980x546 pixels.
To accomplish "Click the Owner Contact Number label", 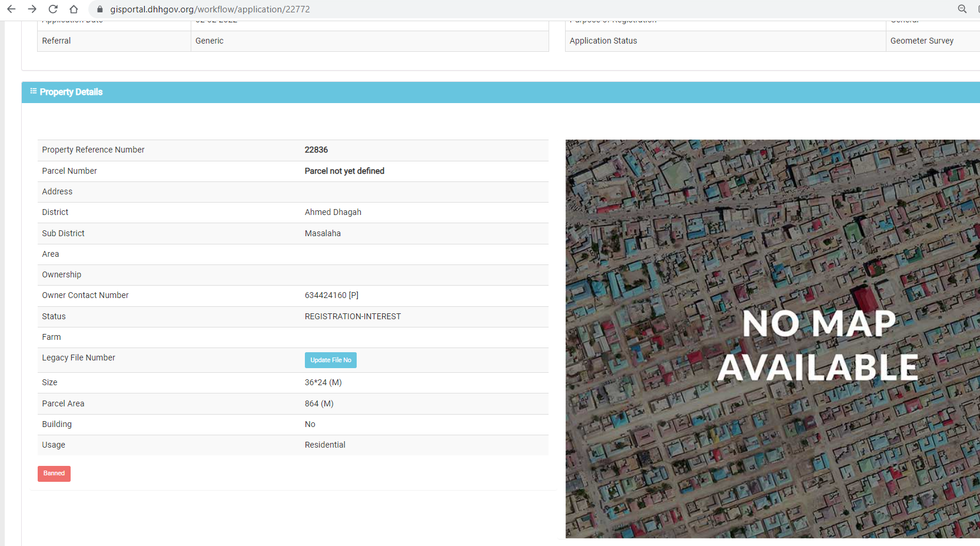I will (85, 295).
